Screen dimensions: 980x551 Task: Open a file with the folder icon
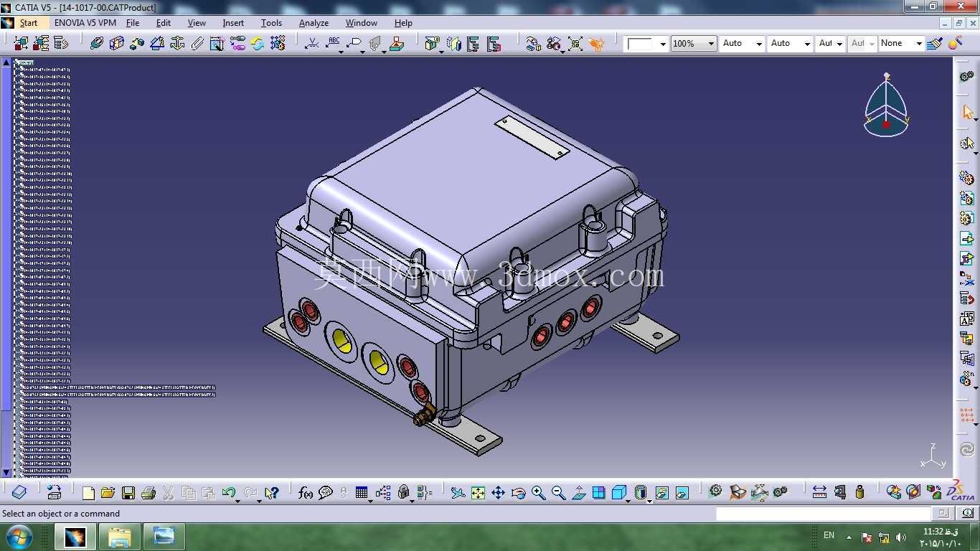[108, 493]
